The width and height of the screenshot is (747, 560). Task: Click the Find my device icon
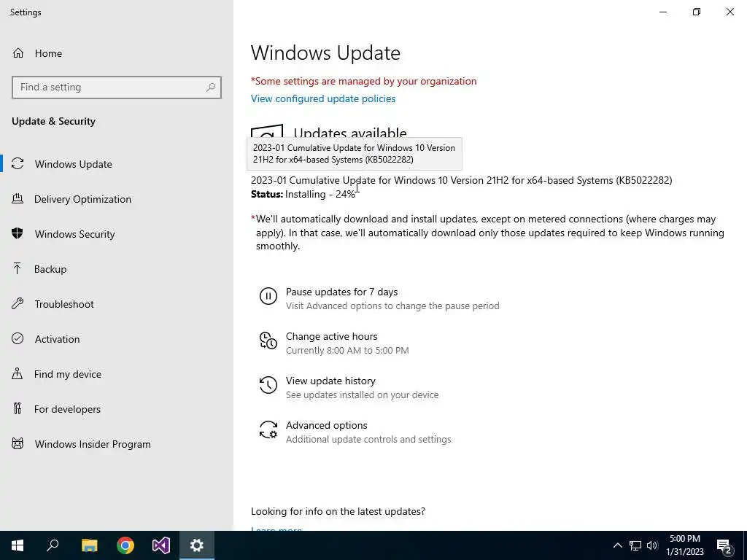pos(18,373)
